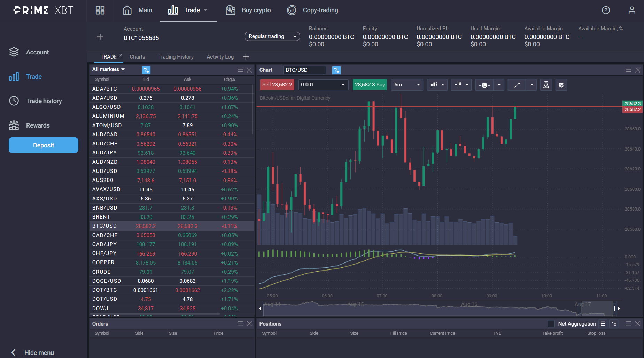Select the COPPER market row
The height and width of the screenshot is (358, 644).
(x=172, y=262)
